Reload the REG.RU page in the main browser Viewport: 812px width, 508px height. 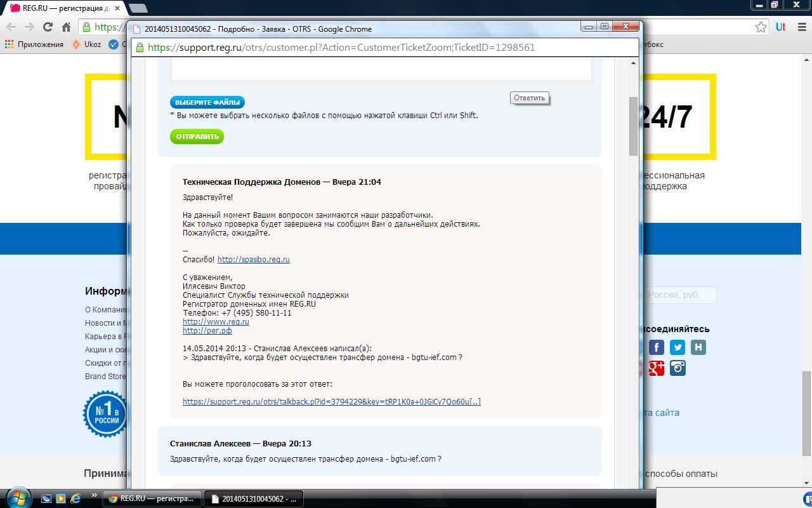(48, 27)
